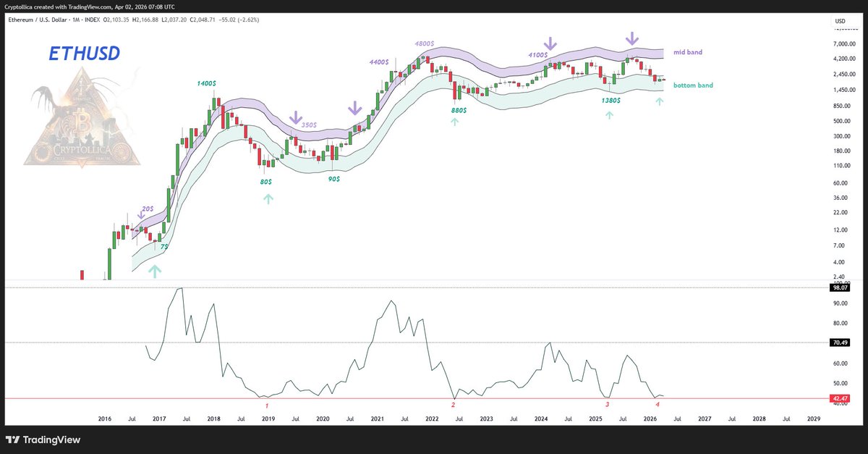This screenshot has height=454, width=868.
Task: Click 4,200.00 on the price axis
Action: coord(844,59)
